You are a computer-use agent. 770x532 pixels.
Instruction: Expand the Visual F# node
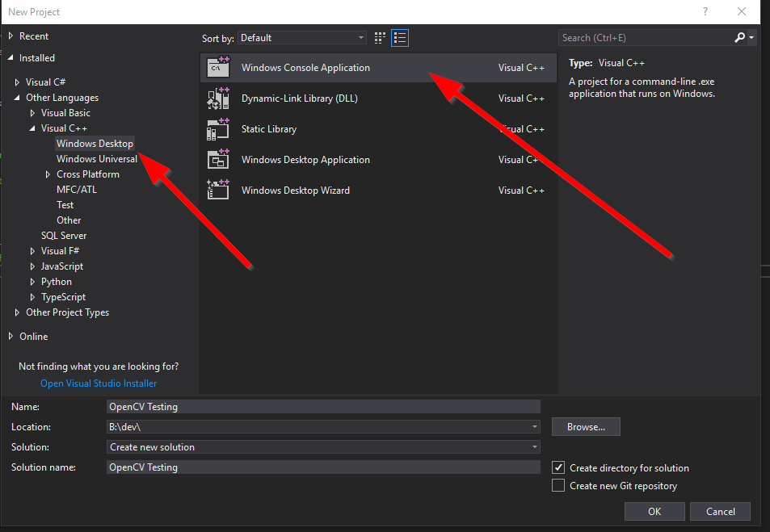pyautogui.click(x=32, y=251)
